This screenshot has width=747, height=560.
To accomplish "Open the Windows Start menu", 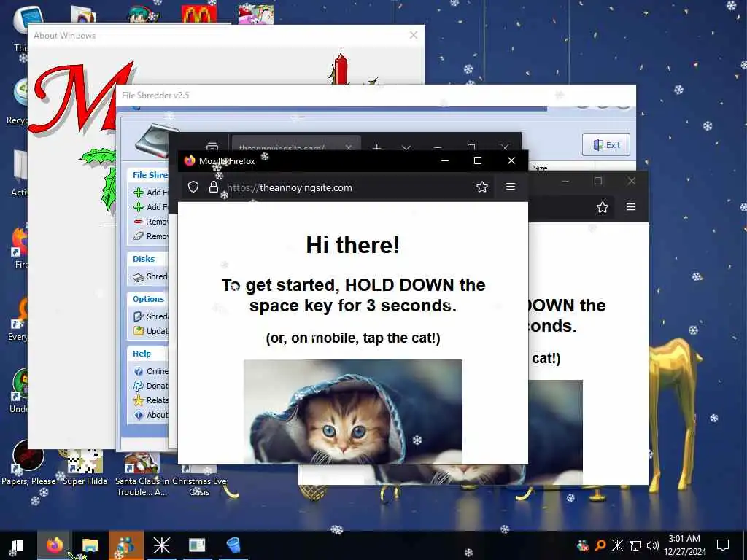I will click(x=18, y=545).
